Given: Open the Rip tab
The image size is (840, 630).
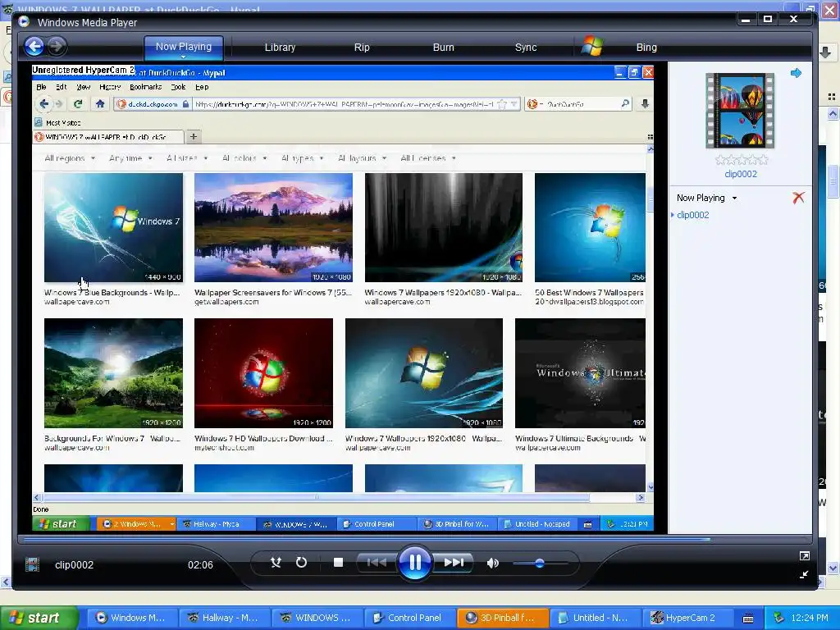Looking at the screenshot, I should (x=362, y=47).
